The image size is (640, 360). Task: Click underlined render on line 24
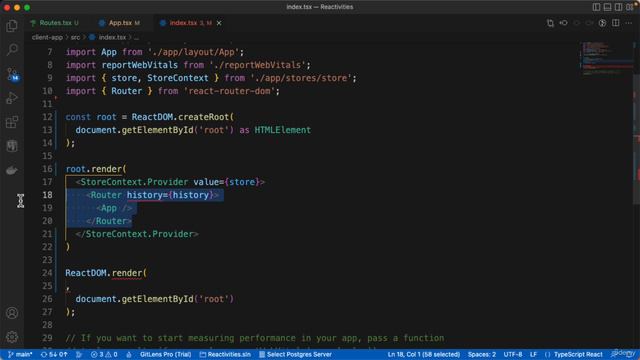[127, 273]
